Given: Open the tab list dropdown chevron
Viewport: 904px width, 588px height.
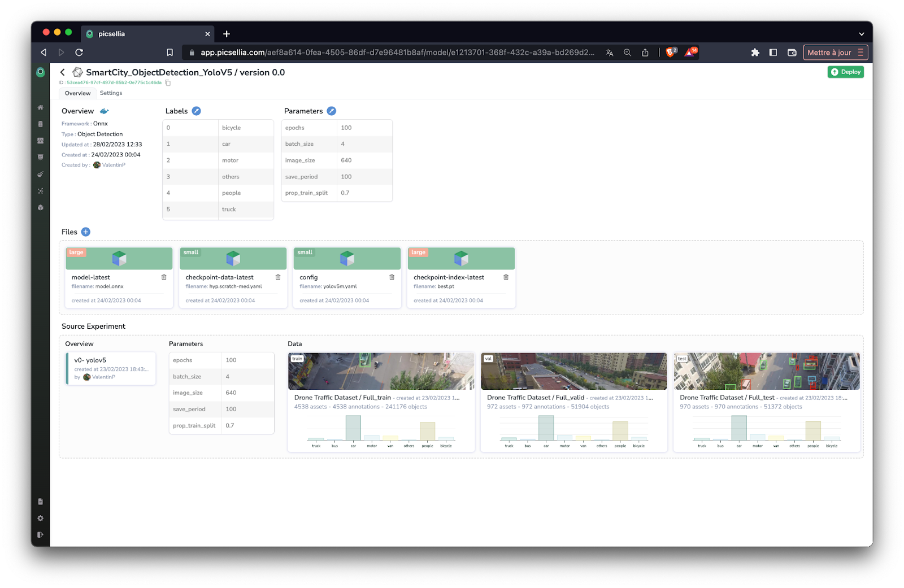Looking at the screenshot, I should click(x=861, y=34).
